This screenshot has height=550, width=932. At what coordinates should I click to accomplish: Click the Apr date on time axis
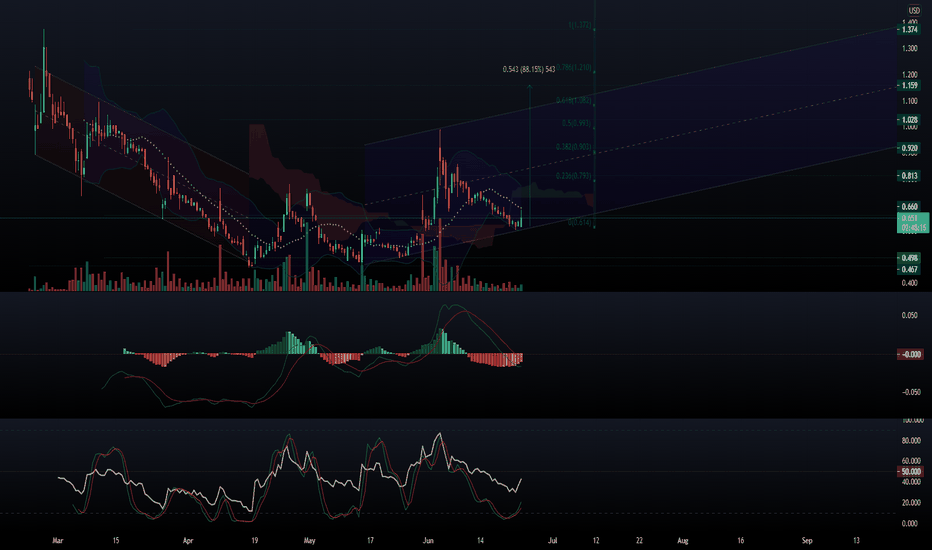188,541
